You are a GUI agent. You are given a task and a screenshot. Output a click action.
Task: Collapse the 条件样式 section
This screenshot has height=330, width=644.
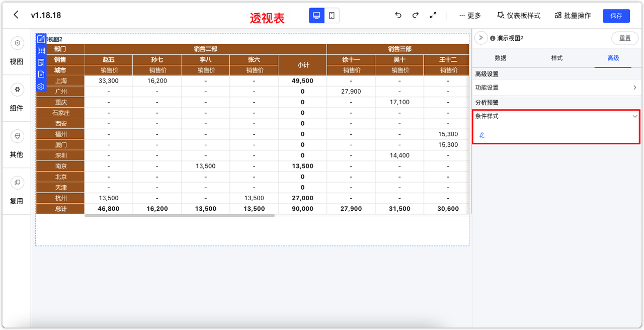coord(635,116)
